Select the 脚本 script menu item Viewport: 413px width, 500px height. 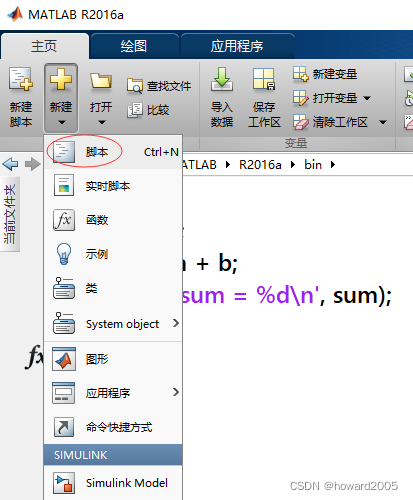tap(113, 152)
